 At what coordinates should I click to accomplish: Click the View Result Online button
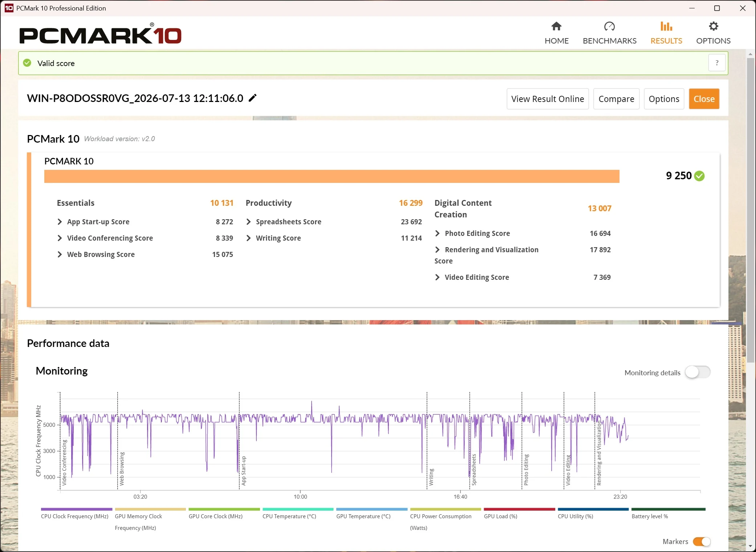pyautogui.click(x=548, y=99)
